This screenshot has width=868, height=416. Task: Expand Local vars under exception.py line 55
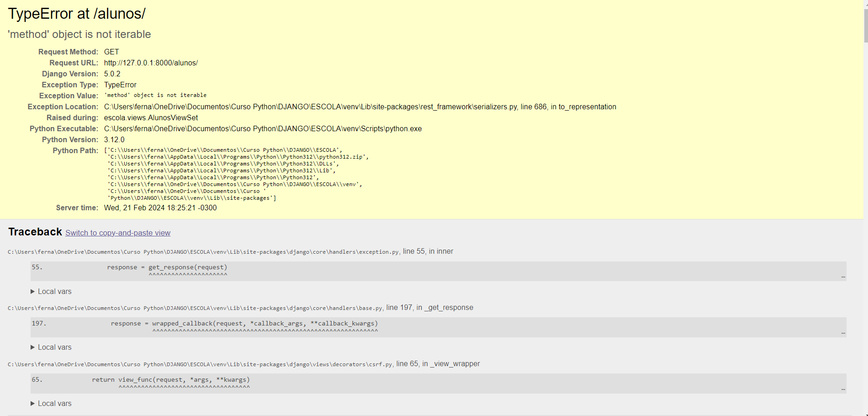(51, 291)
